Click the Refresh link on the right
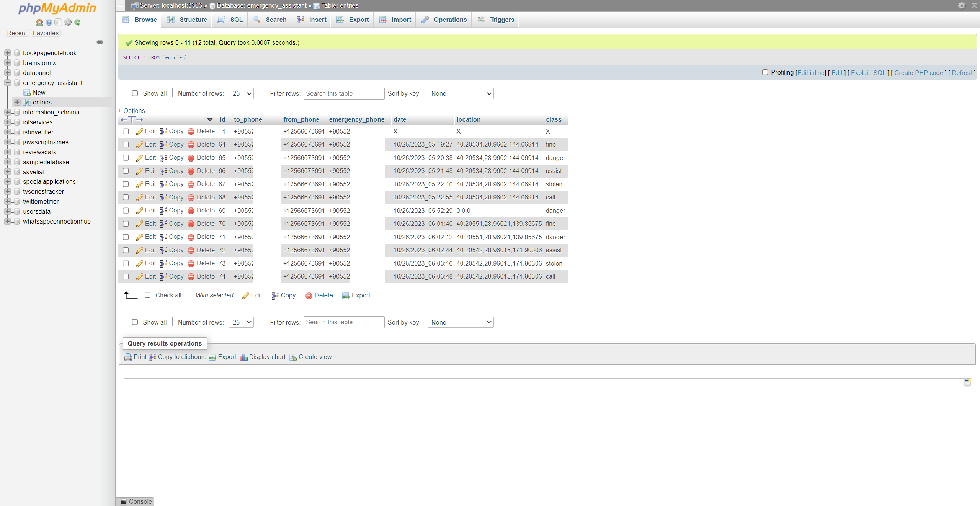 962,73
